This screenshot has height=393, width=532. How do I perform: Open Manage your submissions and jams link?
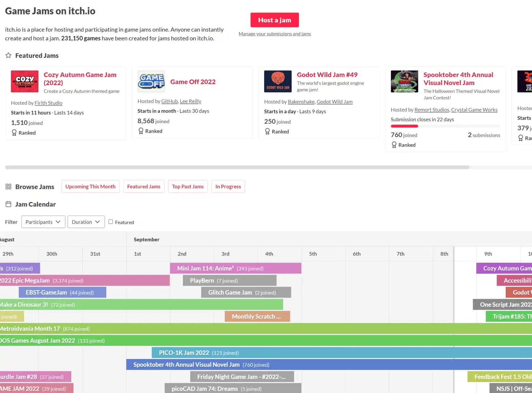tap(275, 34)
